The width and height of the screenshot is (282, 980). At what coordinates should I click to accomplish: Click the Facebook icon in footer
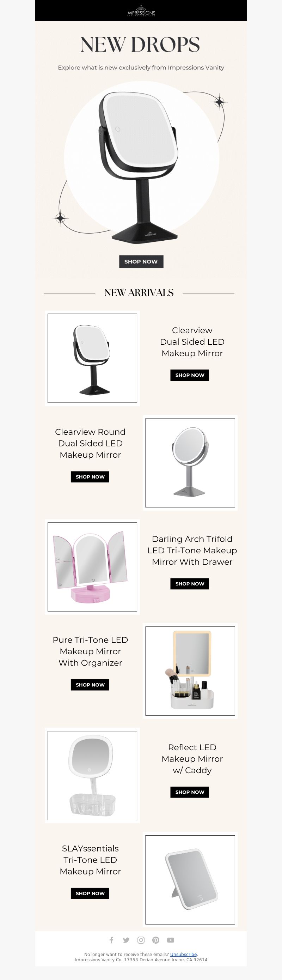pyautogui.click(x=111, y=940)
